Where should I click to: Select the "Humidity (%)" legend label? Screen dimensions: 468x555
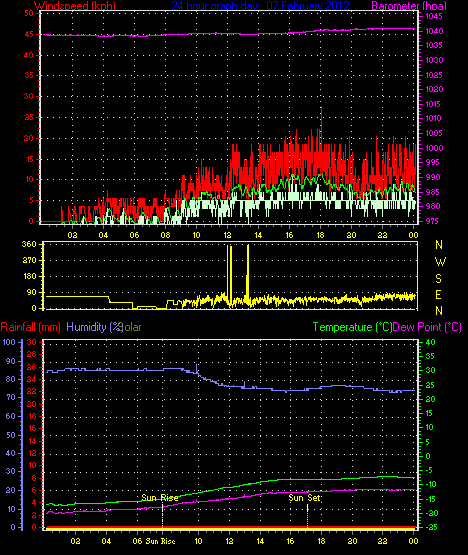pos(95,327)
